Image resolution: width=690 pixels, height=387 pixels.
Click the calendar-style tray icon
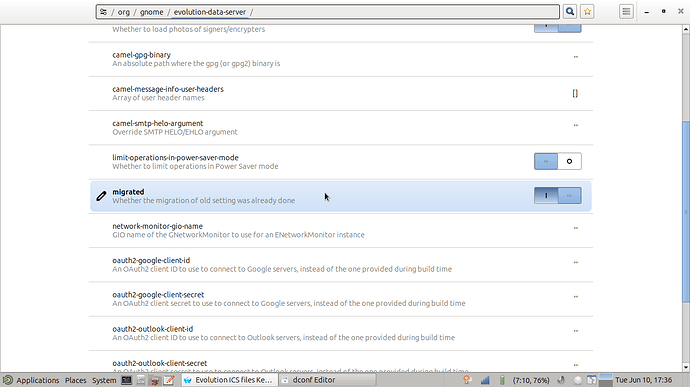(x=592, y=380)
